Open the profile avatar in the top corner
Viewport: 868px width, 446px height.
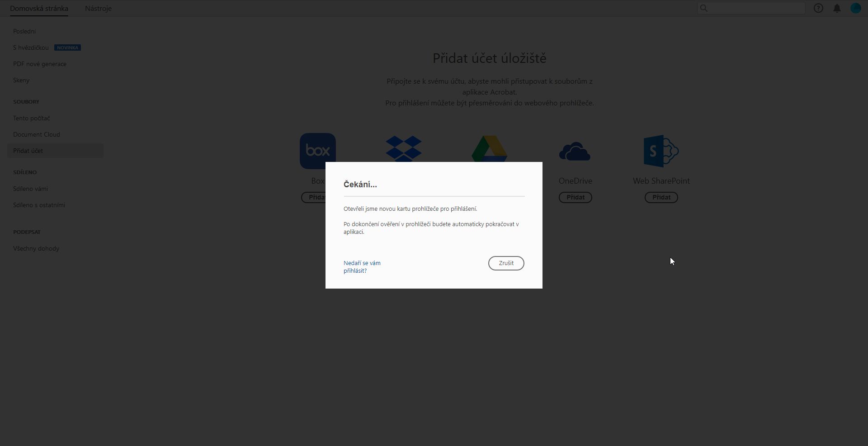tap(856, 8)
